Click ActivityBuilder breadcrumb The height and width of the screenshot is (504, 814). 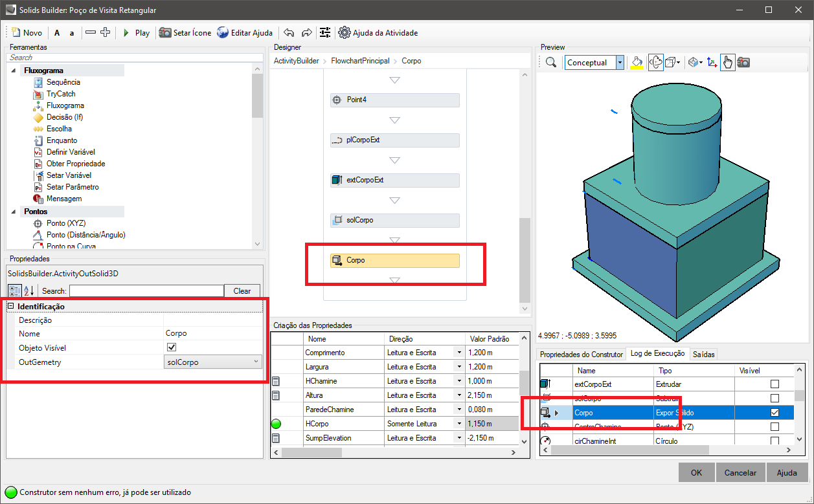pos(296,61)
